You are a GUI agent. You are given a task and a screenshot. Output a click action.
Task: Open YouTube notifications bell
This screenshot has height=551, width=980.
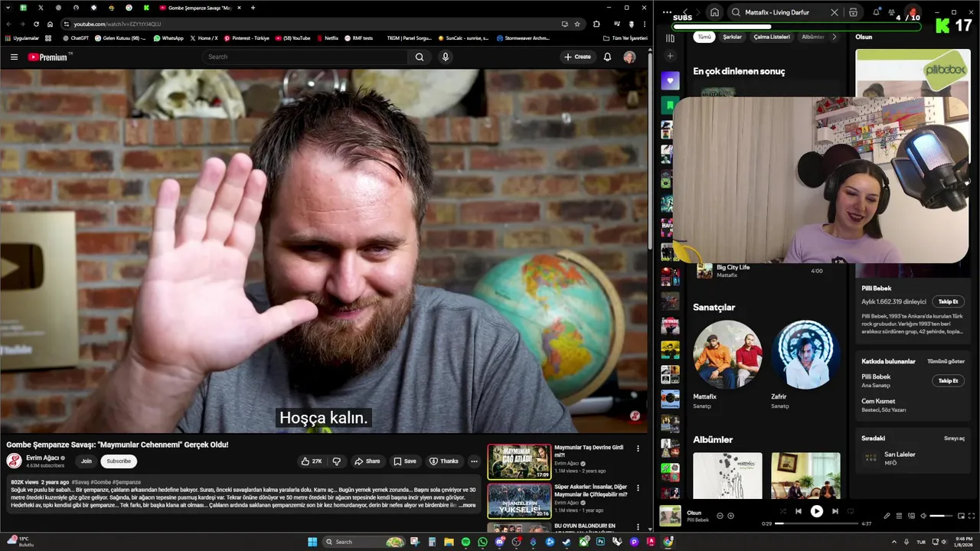tap(607, 57)
